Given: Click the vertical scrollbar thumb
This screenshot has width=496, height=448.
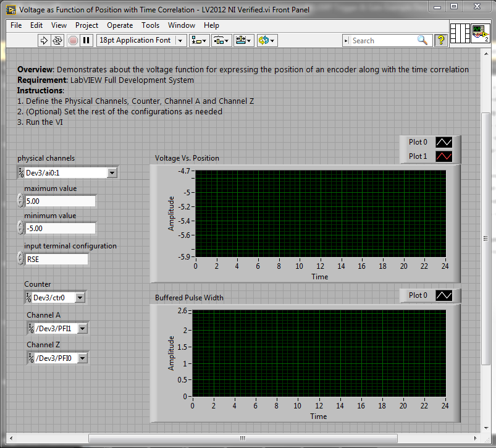Looking at the screenshot, I should tap(486, 239).
